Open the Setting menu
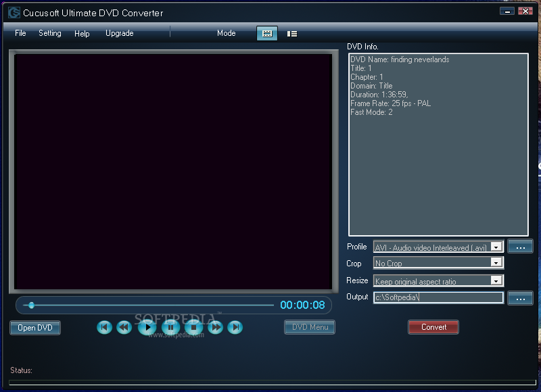Screen dimensions: 541x392 [x=50, y=33]
